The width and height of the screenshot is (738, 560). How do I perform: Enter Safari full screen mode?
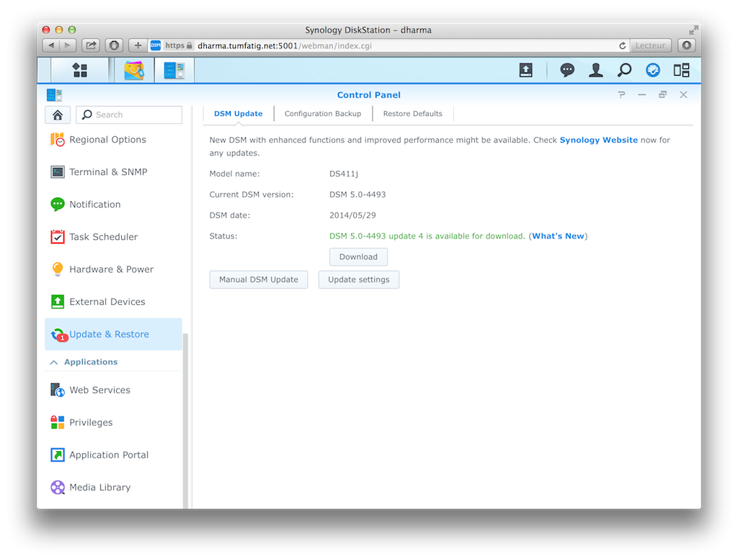click(693, 30)
